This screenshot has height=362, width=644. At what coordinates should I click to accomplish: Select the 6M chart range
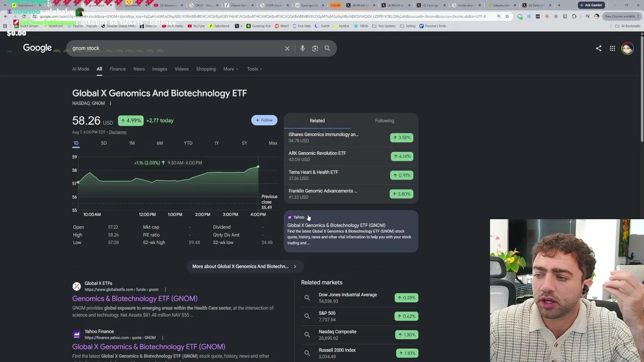(159, 143)
